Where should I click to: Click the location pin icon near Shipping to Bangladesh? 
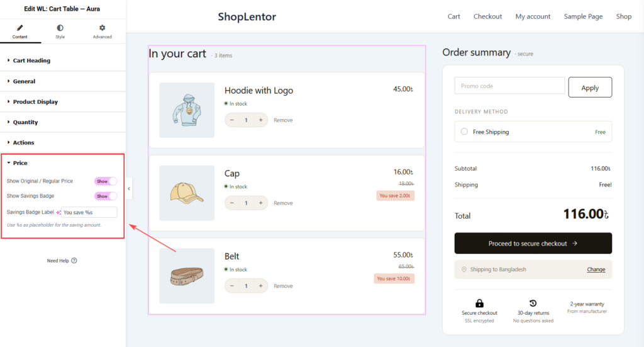tap(464, 270)
